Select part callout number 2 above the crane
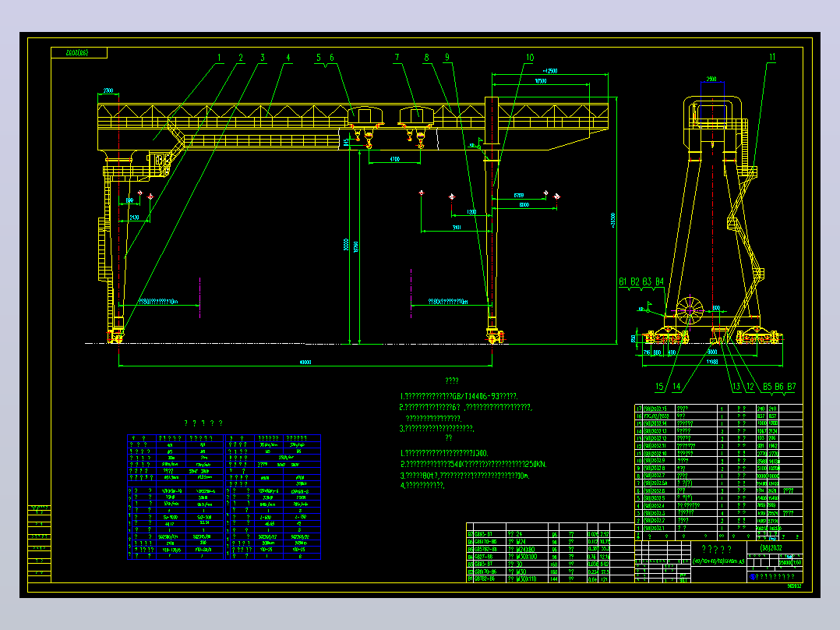Screen dimensions: 840x630 [x=241, y=58]
